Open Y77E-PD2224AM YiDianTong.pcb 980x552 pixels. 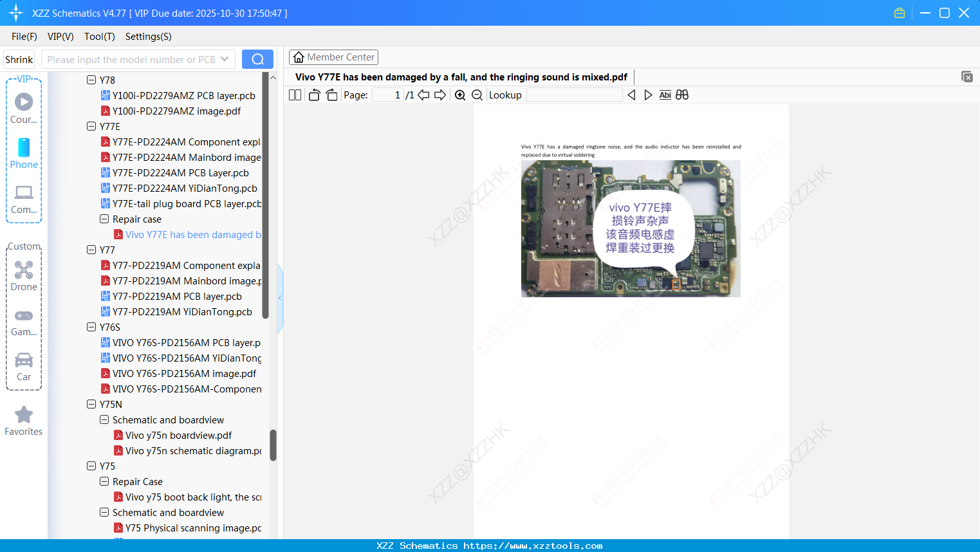[x=179, y=188]
